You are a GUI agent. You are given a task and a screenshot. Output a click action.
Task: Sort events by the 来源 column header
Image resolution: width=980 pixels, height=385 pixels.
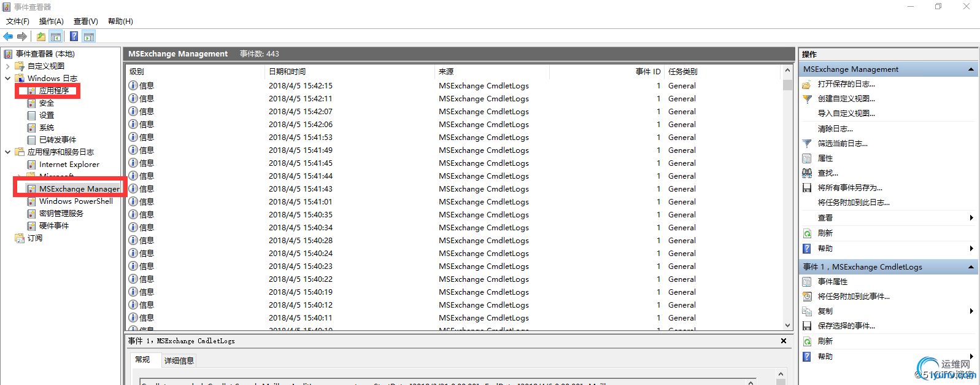tap(492, 72)
